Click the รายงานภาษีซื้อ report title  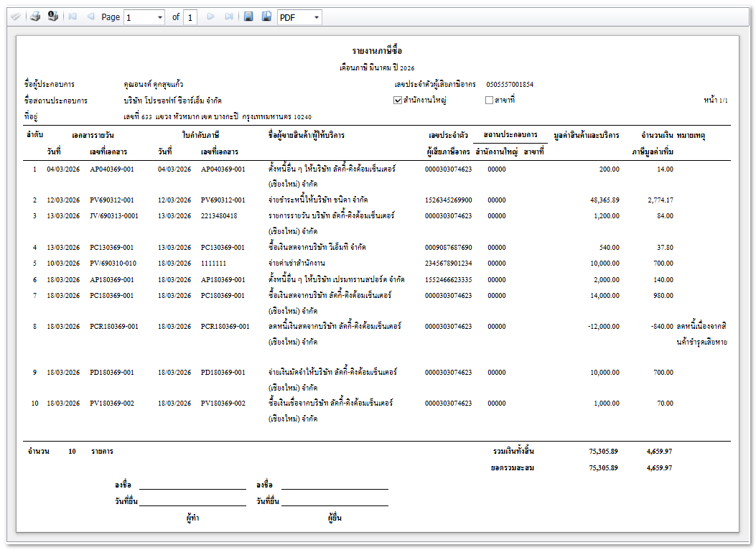[377, 51]
